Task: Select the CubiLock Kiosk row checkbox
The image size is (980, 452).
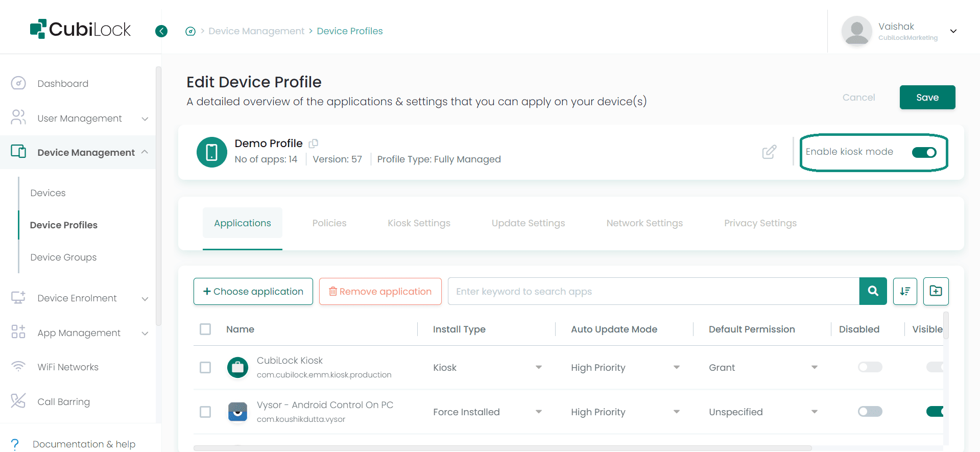Action: (x=205, y=367)
